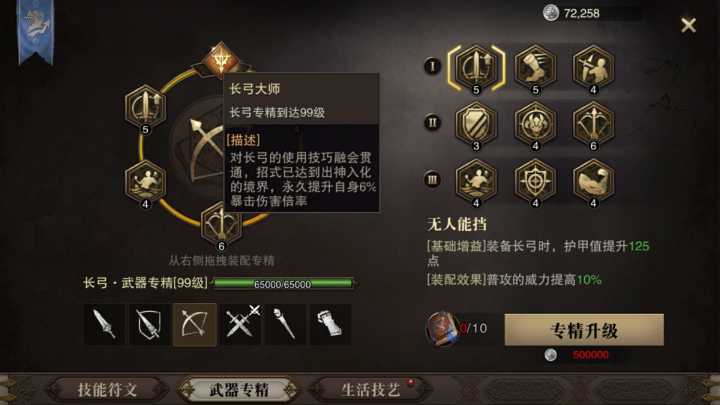The width and height of the screenshot is (720, 405).
Task: Select the beast head mastery in tier II
Action: pyautogui.click(x=535, y=124)
